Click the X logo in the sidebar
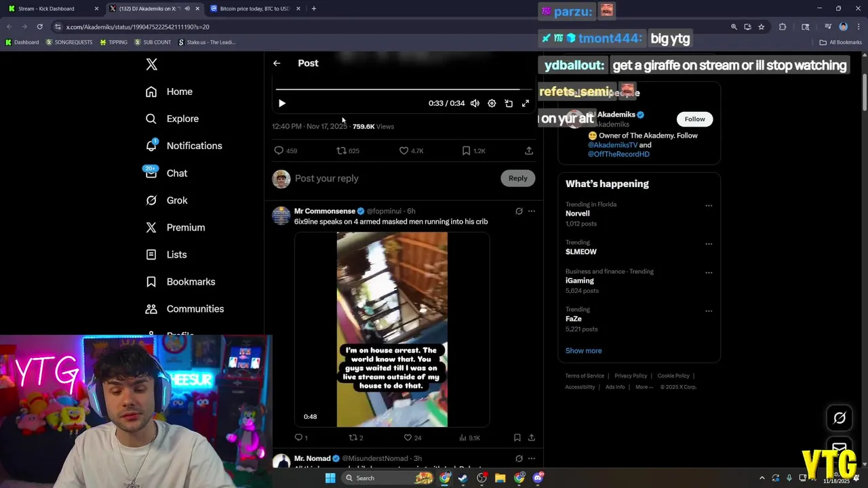Screen dimensions: 868x488 tap(151, 64)
